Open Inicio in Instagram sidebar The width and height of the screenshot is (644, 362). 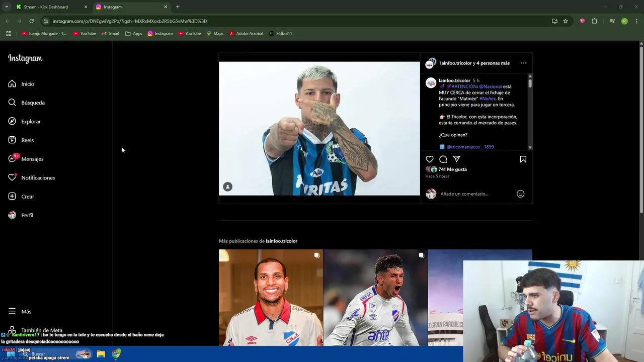pyautogui.click(x=21, y=84)
